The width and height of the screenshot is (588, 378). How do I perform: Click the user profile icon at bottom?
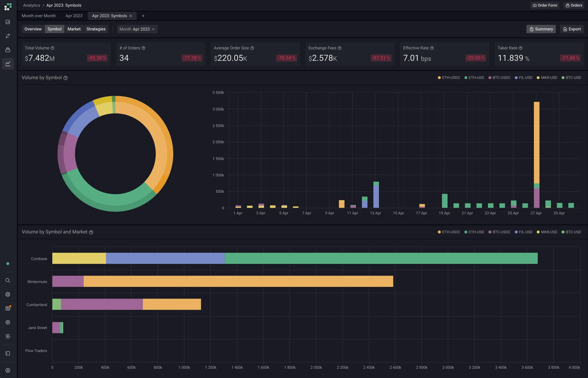pyautogui.click(x=8, y=370)
